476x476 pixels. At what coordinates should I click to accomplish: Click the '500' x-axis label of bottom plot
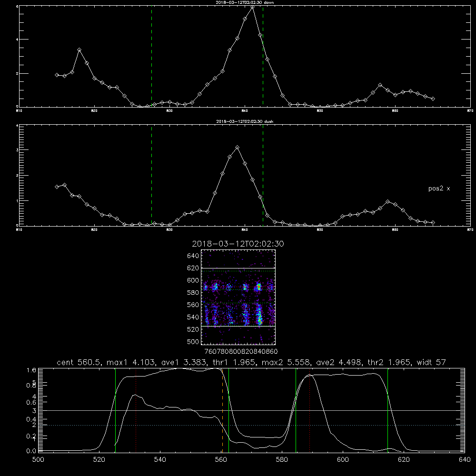pos(38,460)
